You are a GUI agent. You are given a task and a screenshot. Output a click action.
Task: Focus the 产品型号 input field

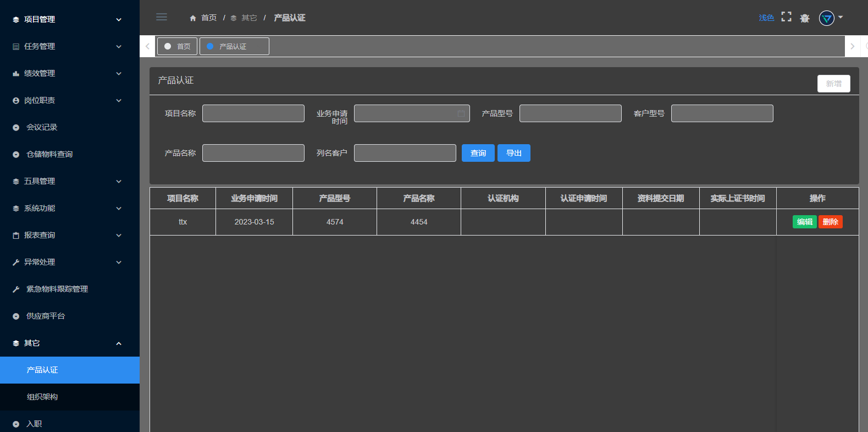point(571,113)
